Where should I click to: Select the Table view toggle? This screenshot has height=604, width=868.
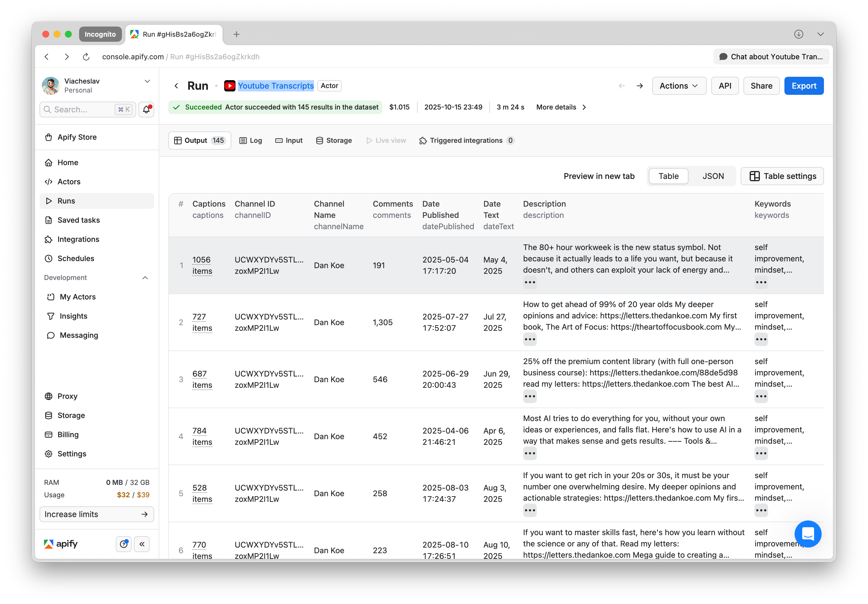668,176
